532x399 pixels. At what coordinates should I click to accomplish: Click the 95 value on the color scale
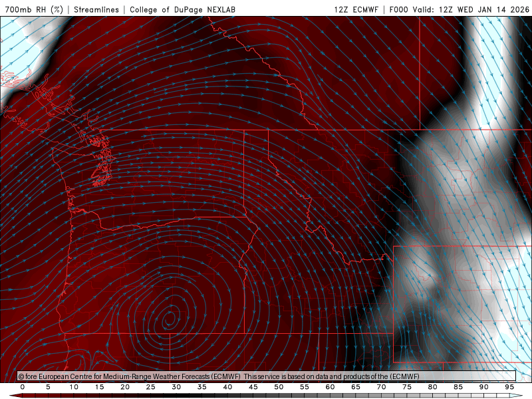(x=509, y=387)
